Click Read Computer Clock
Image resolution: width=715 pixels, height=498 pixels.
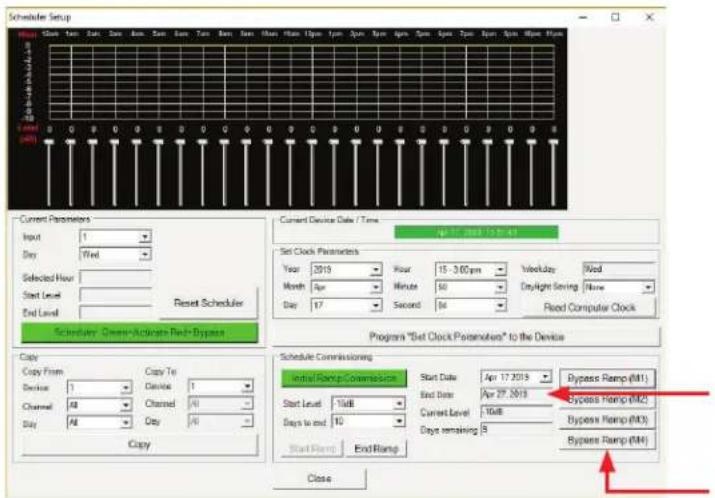pyautogui.click(x=589, y=308)
